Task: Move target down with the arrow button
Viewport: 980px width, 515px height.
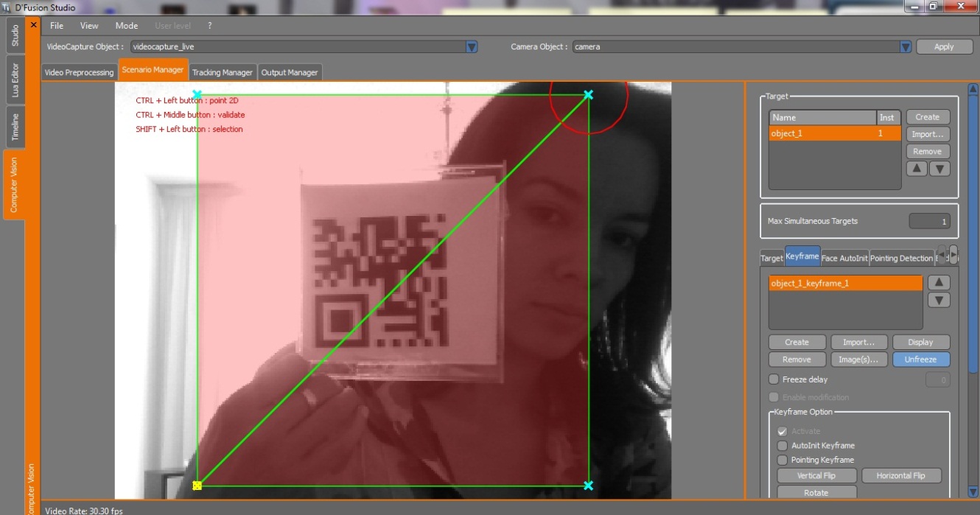Action: tap(939, 169)
